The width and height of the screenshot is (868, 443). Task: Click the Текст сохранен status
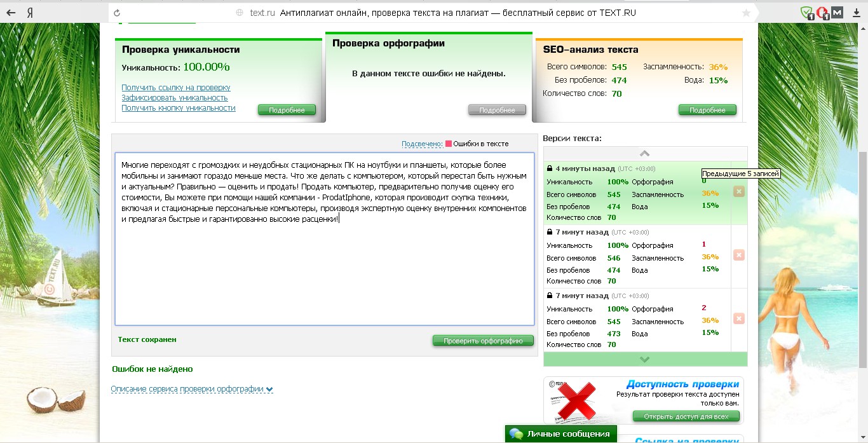pos(147,339)
